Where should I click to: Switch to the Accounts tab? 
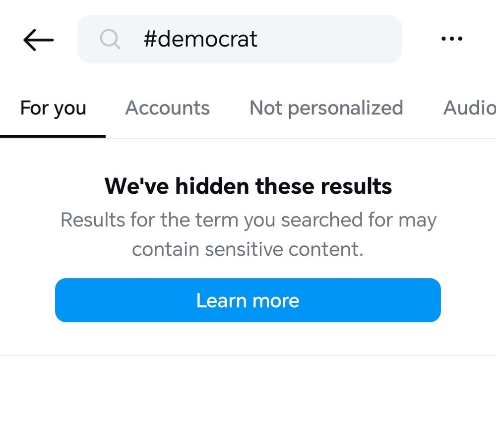[167, 108]
